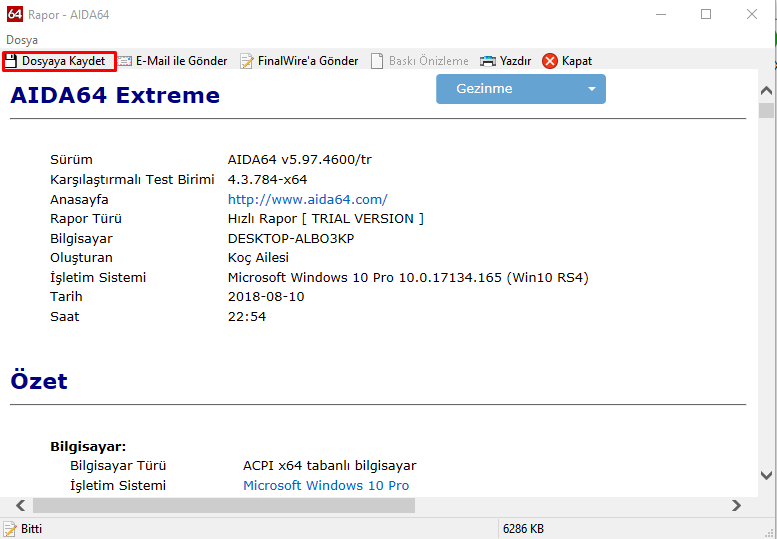Click the time value 22:54
The width and height of the screenshot is (777, 539).
coord(247,317)
